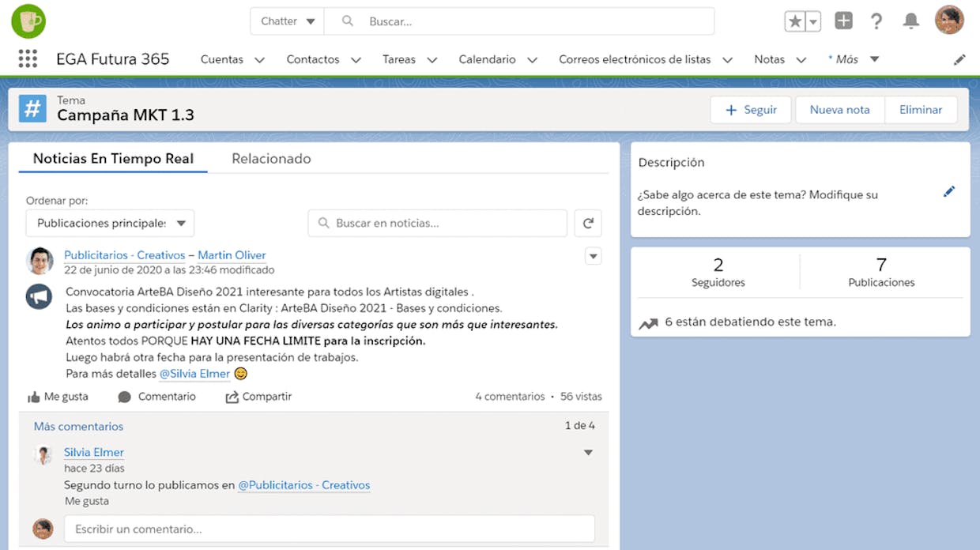
Task: Click the global actions plus icon
Action: (843, 21)
